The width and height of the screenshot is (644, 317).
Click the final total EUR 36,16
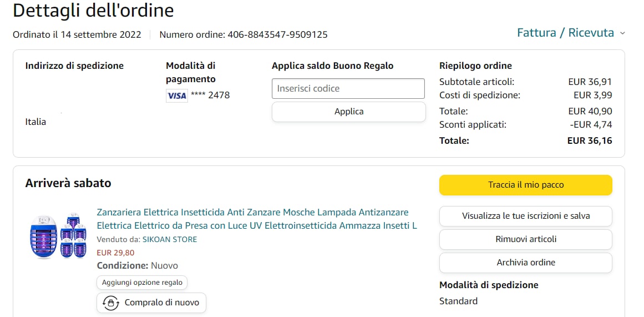[590, 140]
